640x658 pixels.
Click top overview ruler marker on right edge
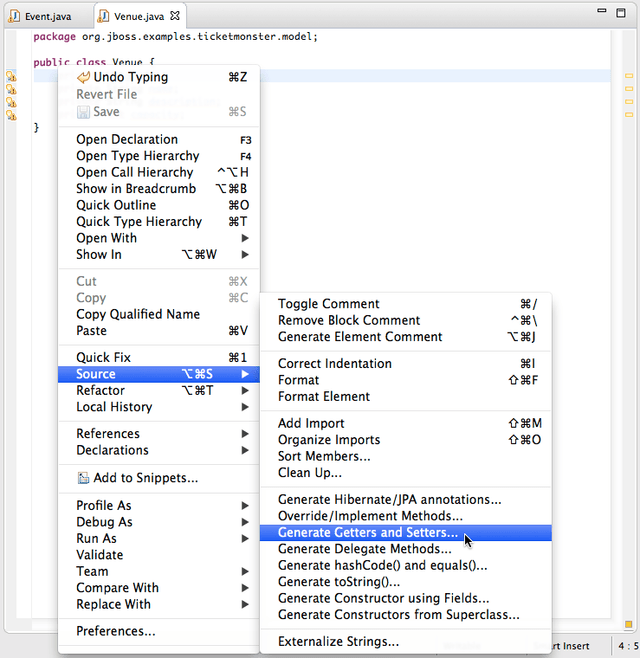[629, 76]
